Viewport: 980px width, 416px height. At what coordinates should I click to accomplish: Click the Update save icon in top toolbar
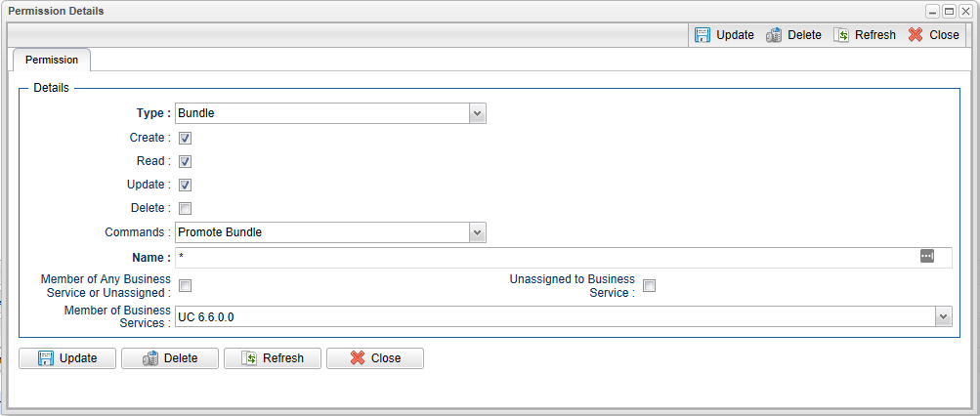tap(703, 35)
